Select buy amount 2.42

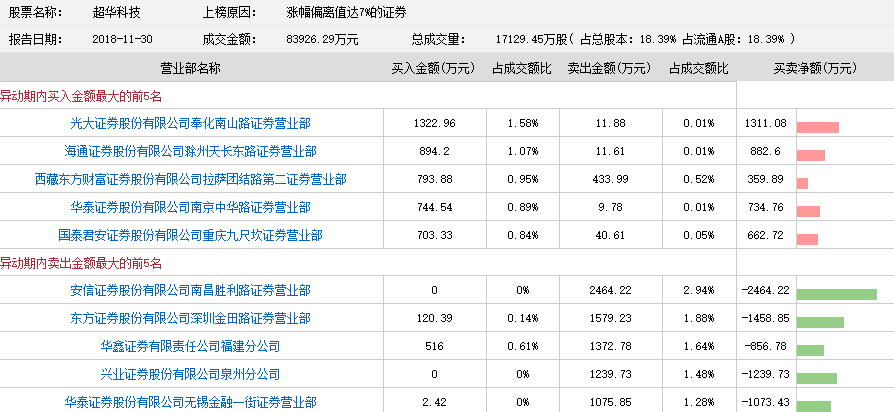tap(434, 402)
